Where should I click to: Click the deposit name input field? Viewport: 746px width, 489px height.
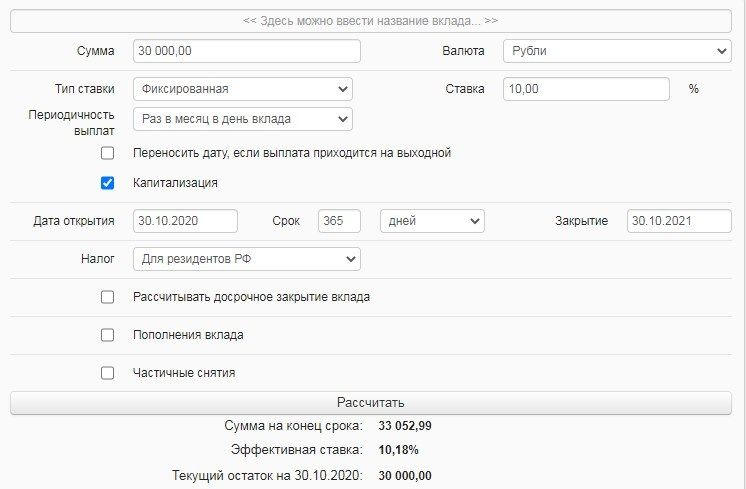click(x=371, y=20)
